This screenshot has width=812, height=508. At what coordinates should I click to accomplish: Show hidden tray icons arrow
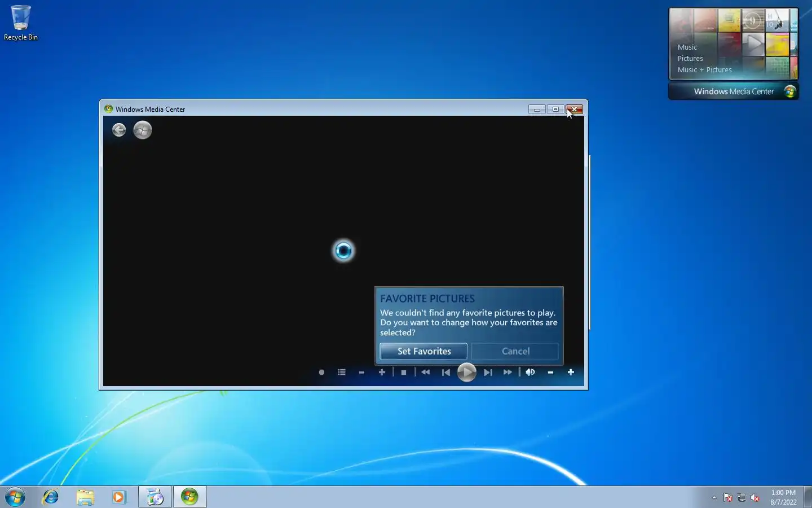pos(714,498)
